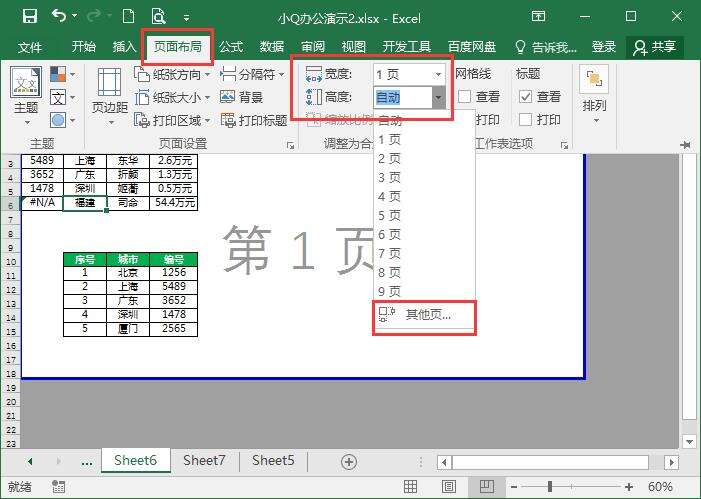Switch to the Sheet7 worksheet tab
The image size is (701, 499).
click(x=204, y=461)
